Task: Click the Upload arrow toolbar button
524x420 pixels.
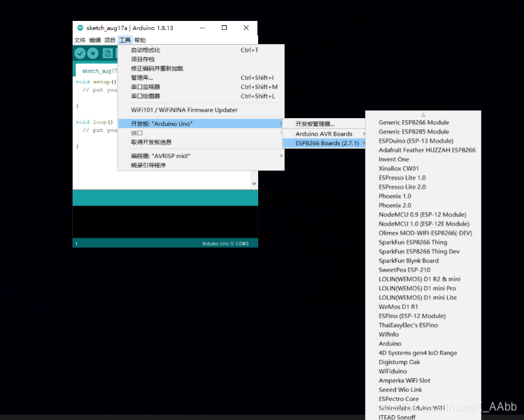Action: [93, 53]
